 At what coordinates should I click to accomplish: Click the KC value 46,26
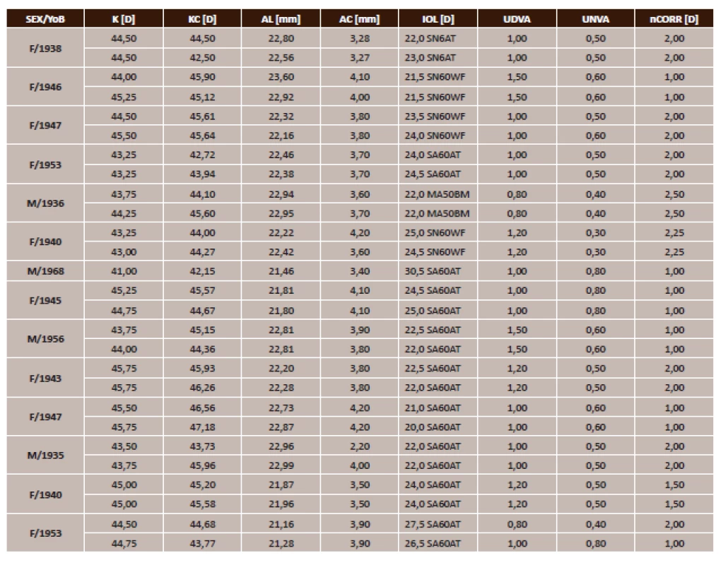pyautogui.click(x=202, y=387)
